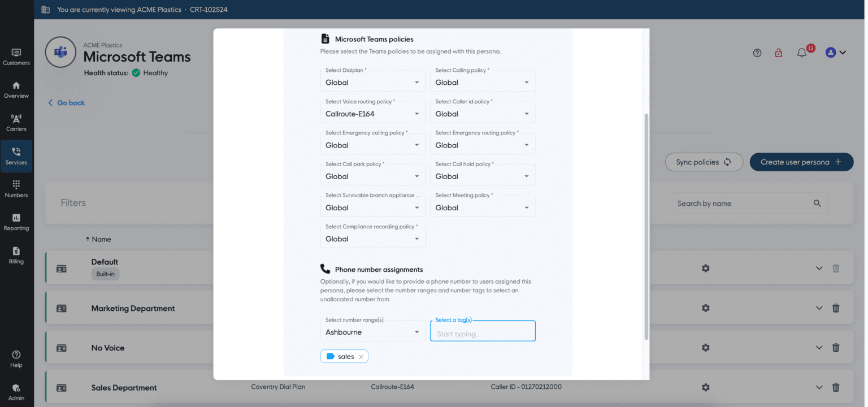Click the red lock icon in the header
Screen dimensions: 868x407
point(779,52)
